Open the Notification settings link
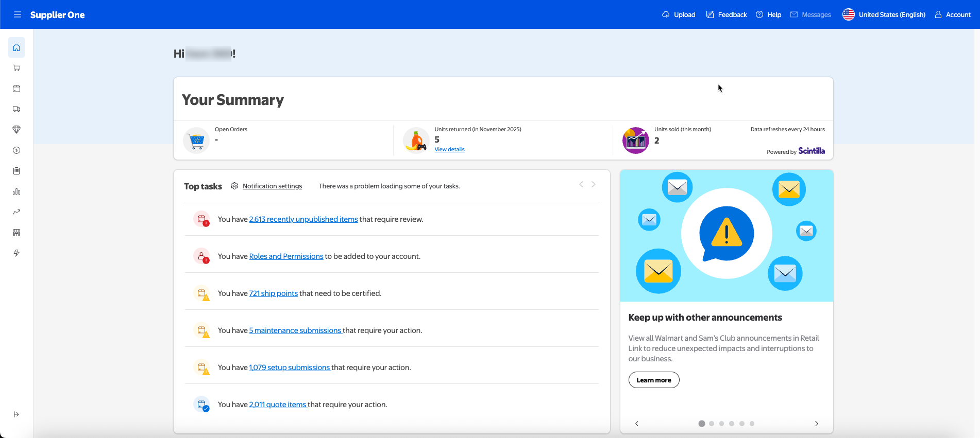This screenshot has width=980, height=438. pyautogui.click(x=272, y=186)
